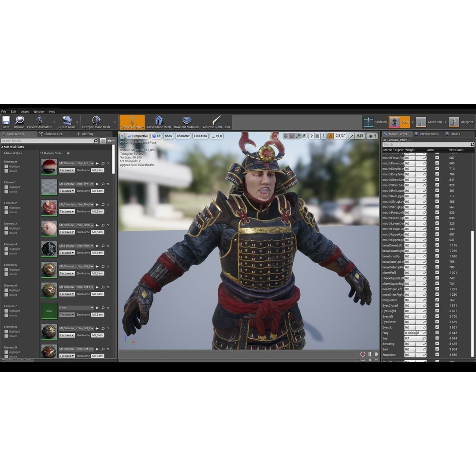
Task: Reset Element 4 material to default
Action: point(108,246)
